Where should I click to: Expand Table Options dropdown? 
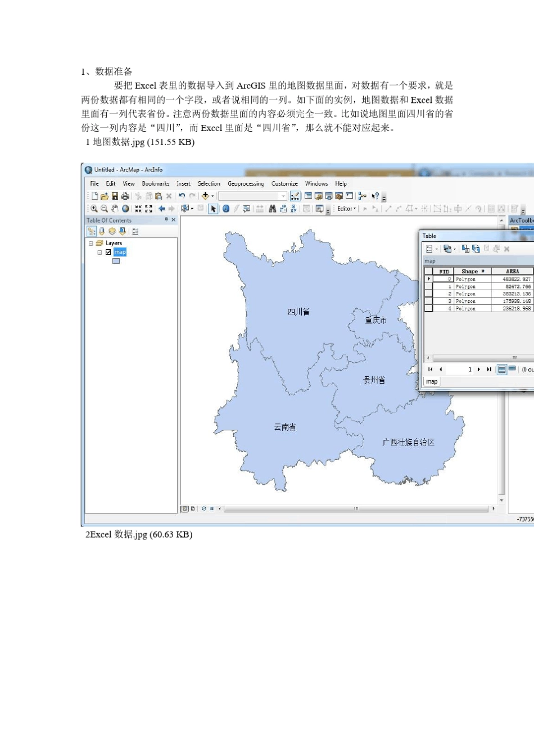(x=437, y=249)
